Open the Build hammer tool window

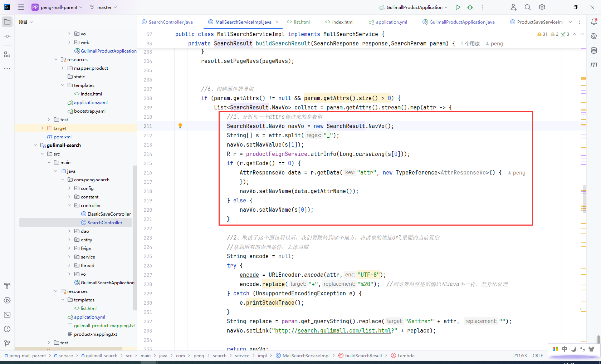pos(7,286)
